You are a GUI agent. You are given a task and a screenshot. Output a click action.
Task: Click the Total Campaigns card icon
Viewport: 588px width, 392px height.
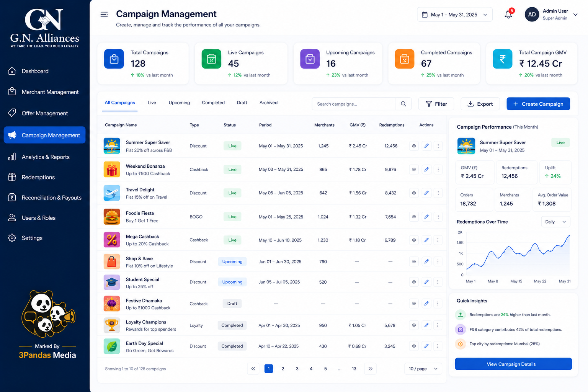pos(114,59)
